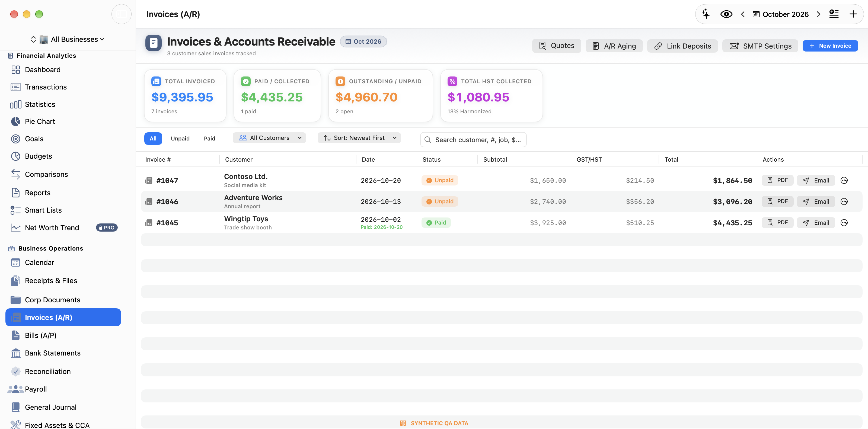Toggle Unpaid status of invoice #1047

coord(440,180)
